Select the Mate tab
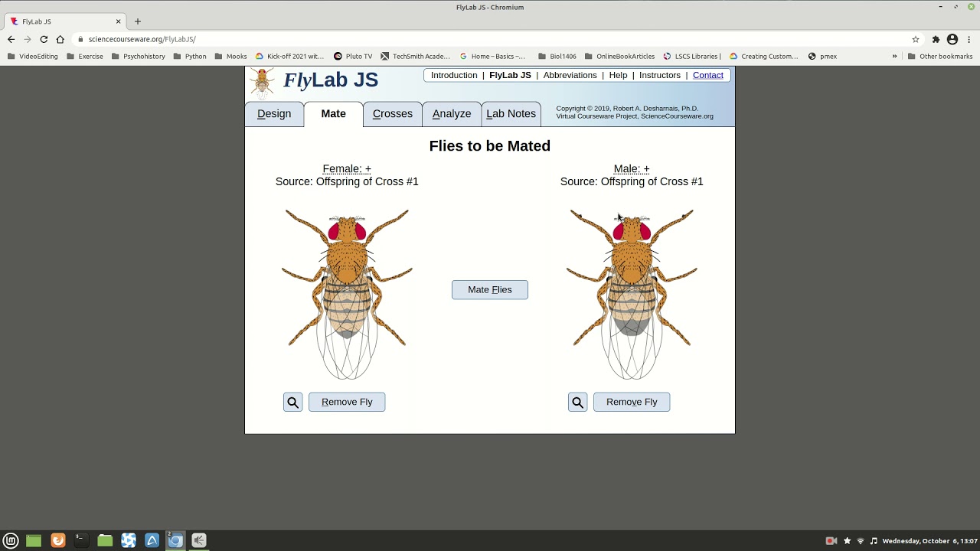Viewport: 980px width, 551px height. click(x=333, y=114)
